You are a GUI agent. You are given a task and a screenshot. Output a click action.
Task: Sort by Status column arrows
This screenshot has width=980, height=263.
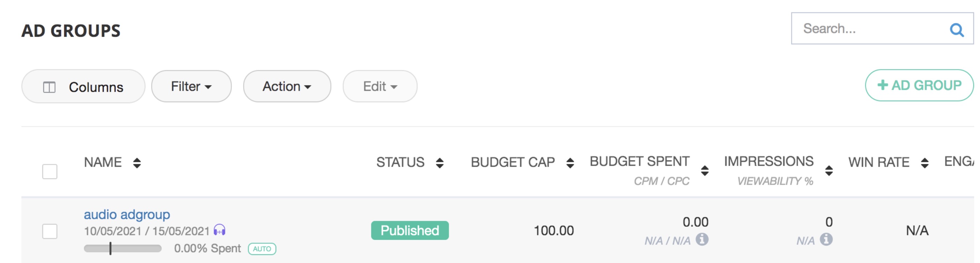[x=440, y=163]
